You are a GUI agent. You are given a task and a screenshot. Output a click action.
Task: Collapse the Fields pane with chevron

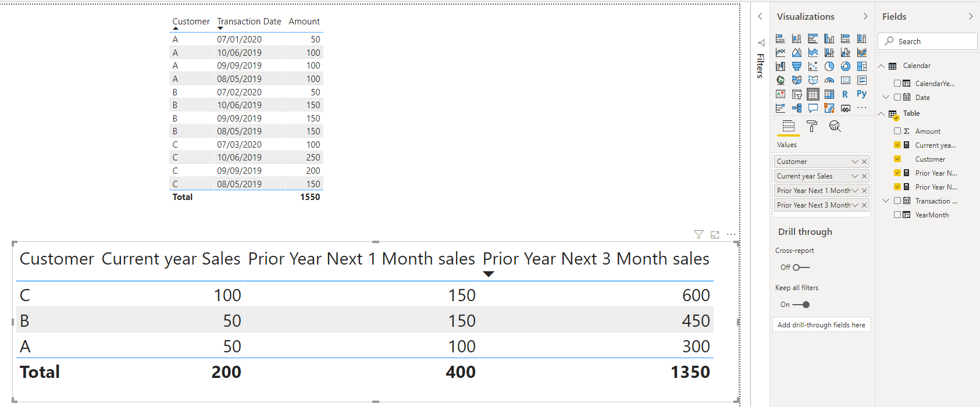pyautogui.click(x=971, y=16)
